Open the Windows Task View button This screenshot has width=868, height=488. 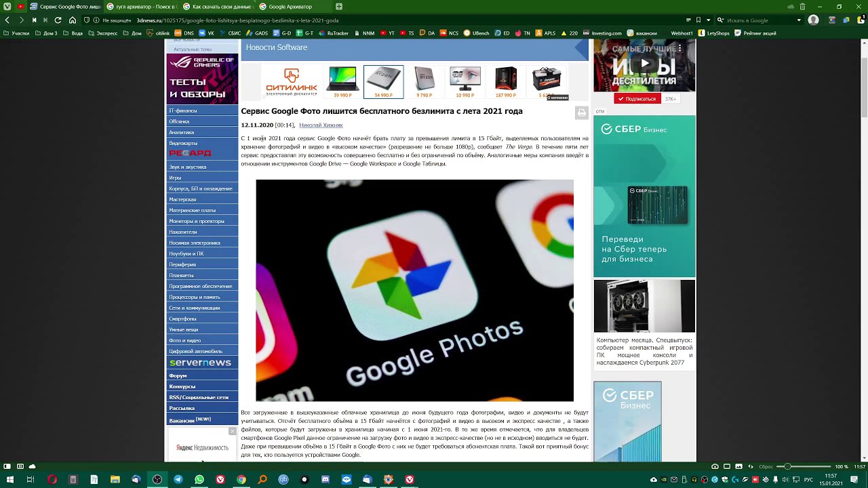coord(31,479)
